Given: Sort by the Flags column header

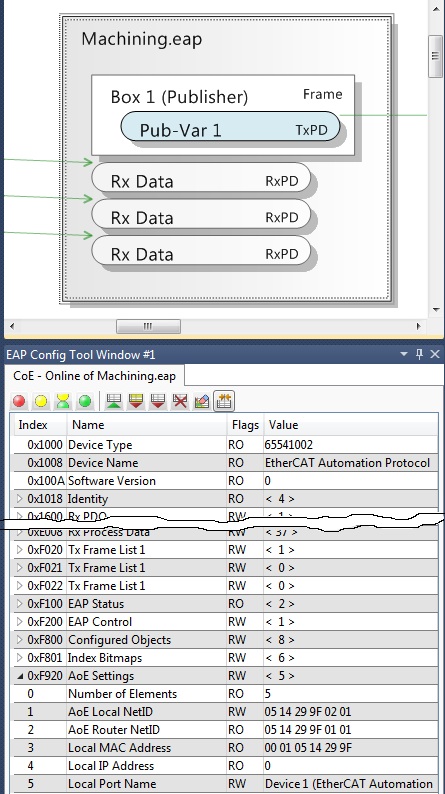Looking at the screenshot, I should [245, 425].
